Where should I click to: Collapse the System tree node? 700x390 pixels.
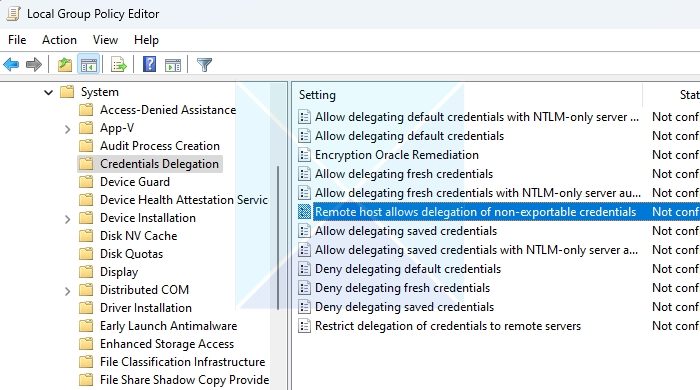tap(48, 92)
